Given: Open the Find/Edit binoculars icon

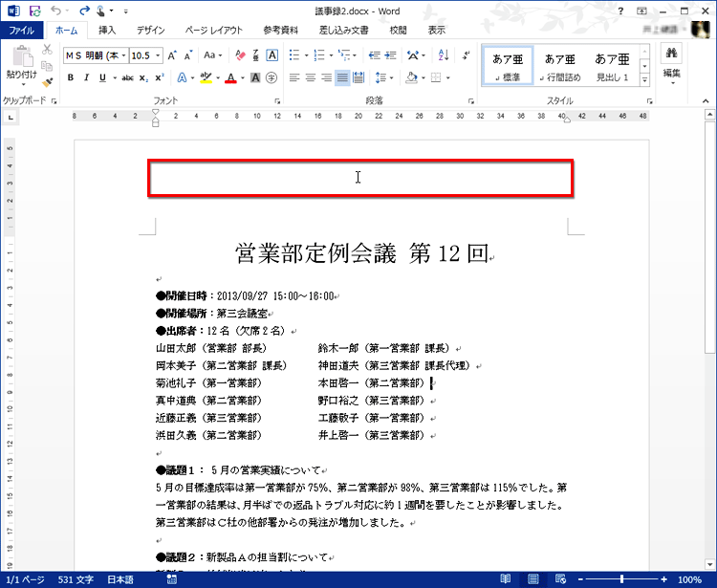Looking at the screenshot, I should point(671,53).
